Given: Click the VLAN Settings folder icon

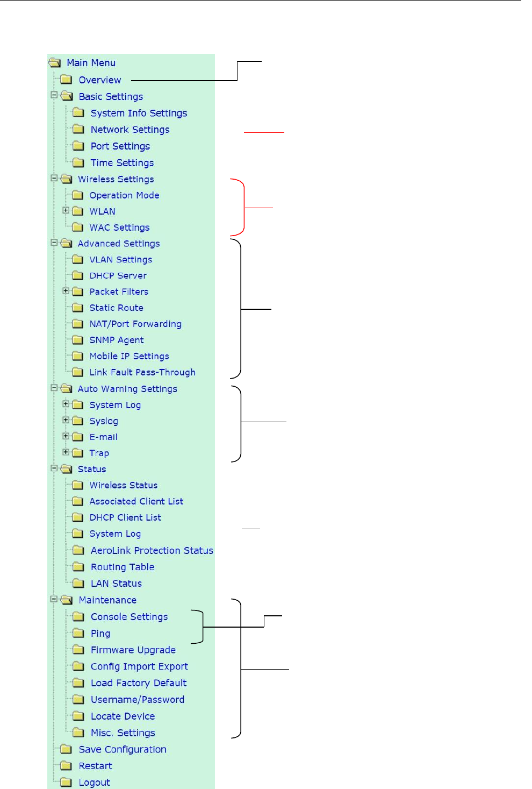Looking at the screenshot, I should pos(78,260).
